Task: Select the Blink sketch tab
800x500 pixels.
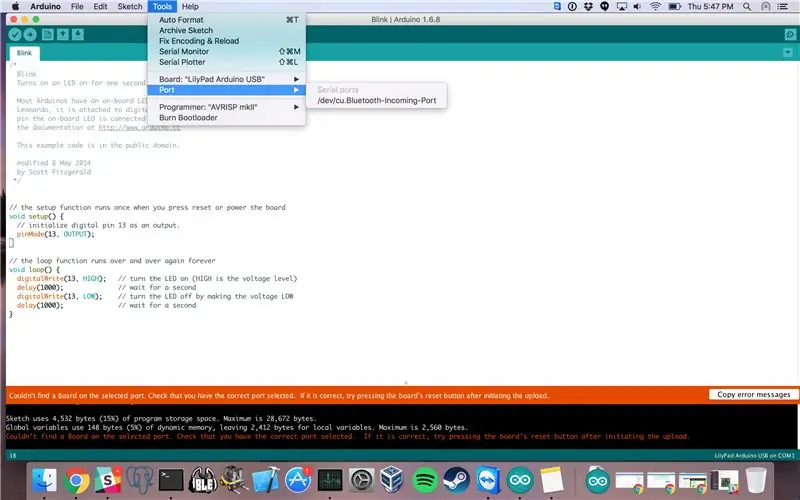Action: coord(24,53)
